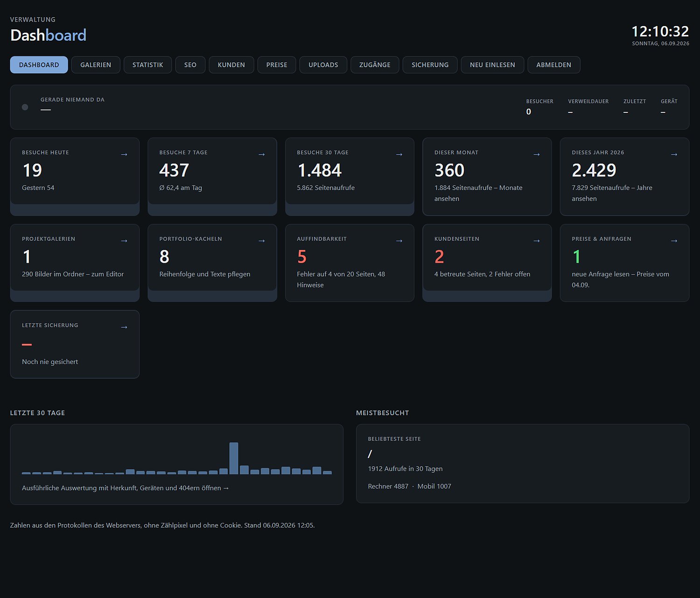
Task: Open the Kunden tab
Action: 231,65
